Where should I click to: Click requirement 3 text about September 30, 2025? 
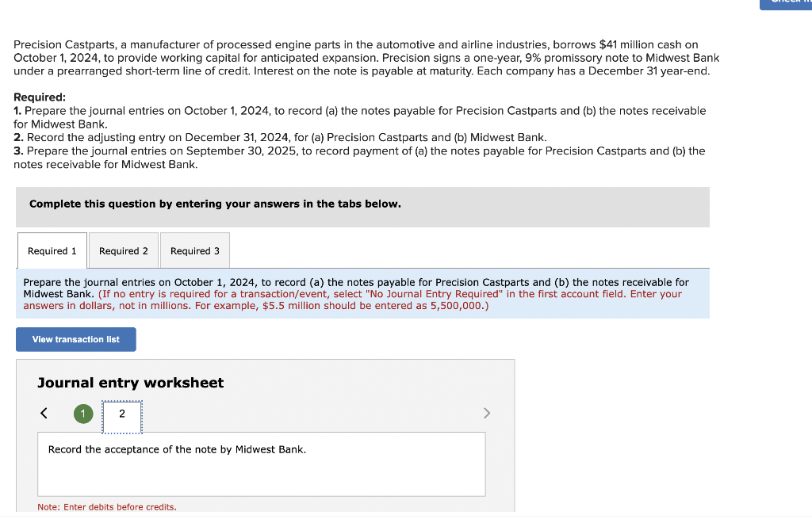(359, 158)
